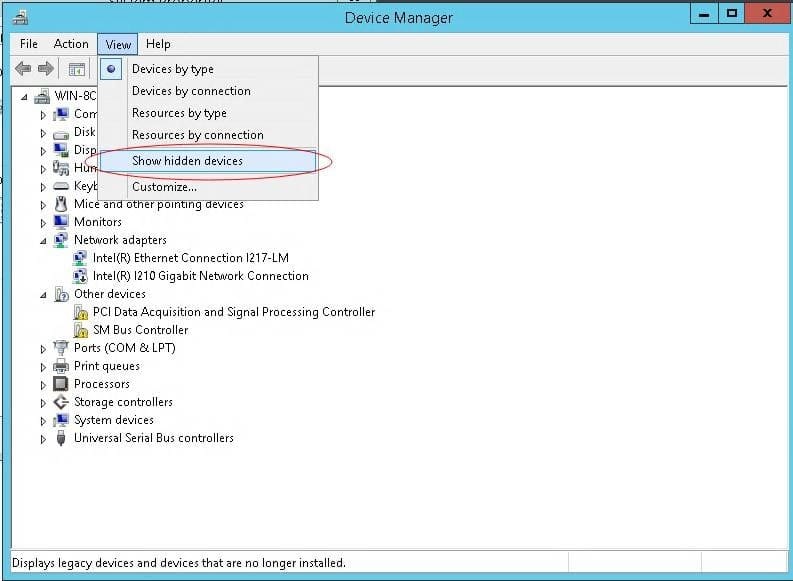Open the Help menu
793x581 pixels.
click(x=158, y=44)
